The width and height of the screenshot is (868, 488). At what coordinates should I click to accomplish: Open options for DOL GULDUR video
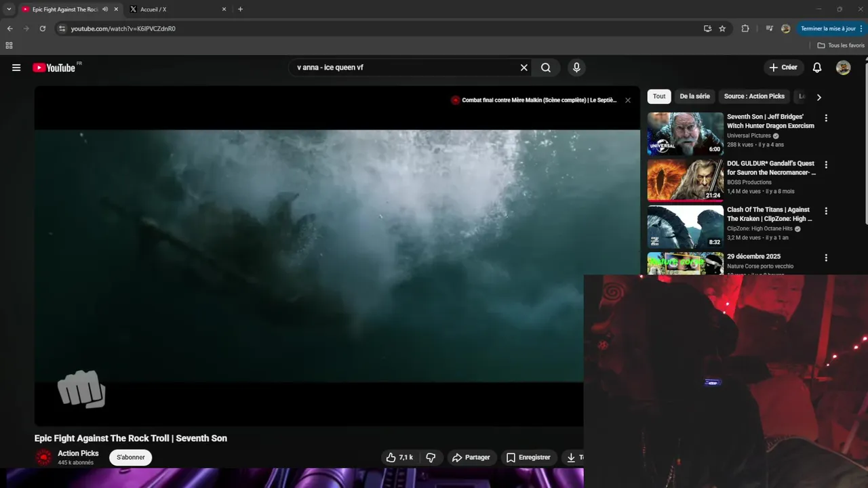click(826, 165)
